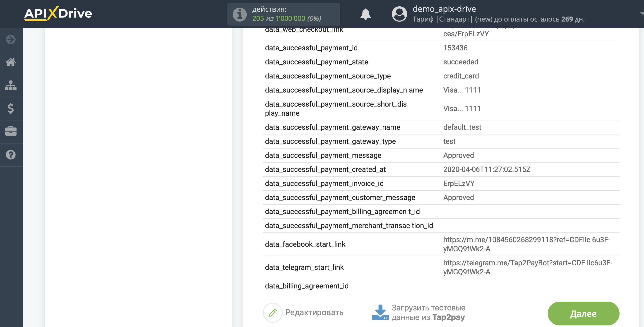Expand the account dropdown arrow
Viewport: 644px width, 327px height.
[x=642, y=14]
